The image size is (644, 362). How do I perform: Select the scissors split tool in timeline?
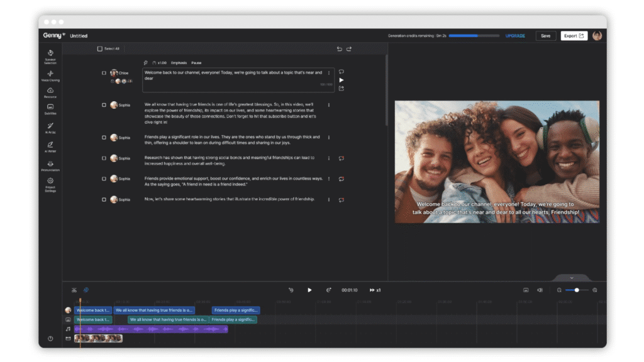74,290
